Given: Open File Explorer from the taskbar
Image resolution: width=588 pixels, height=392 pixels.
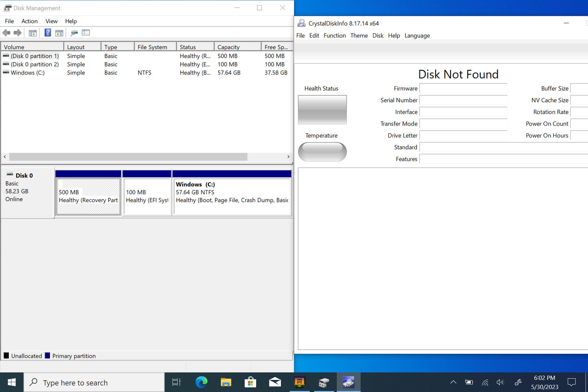Looking at the screenshot, I should pos(226,382).
